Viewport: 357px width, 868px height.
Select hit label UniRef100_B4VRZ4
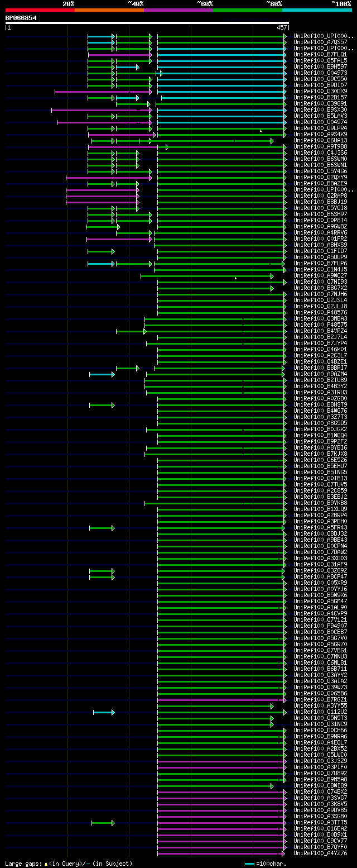(320, 331)
